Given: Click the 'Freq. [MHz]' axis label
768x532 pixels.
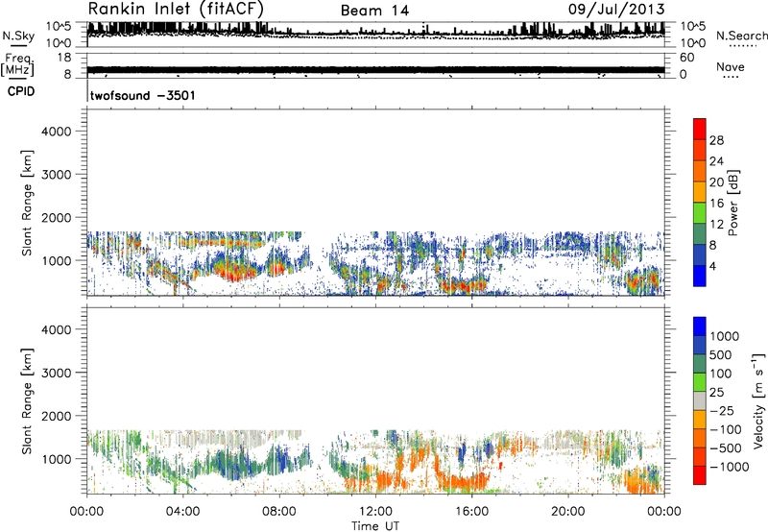Looking at the screenshot, I should 17,65.
